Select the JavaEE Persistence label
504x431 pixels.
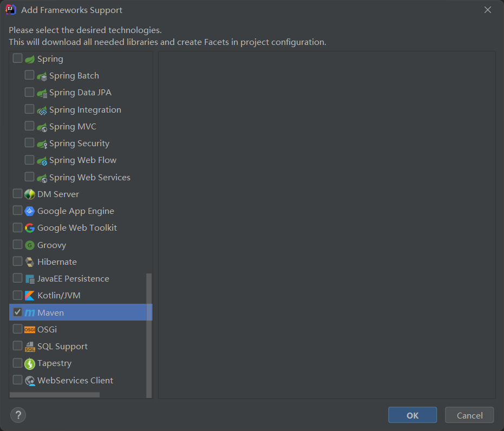pyautogui.click(x=73, y=279)
